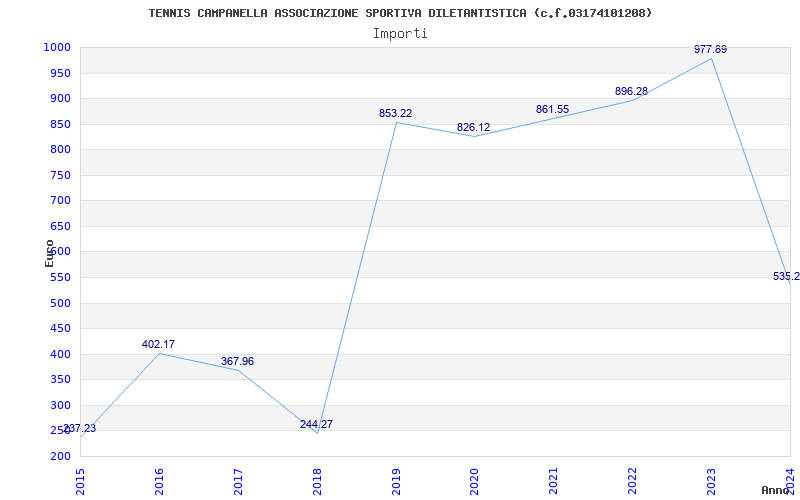Click the 700 y-axis tick label
Screen dimensions: 800x500
(x=60, y=201)
